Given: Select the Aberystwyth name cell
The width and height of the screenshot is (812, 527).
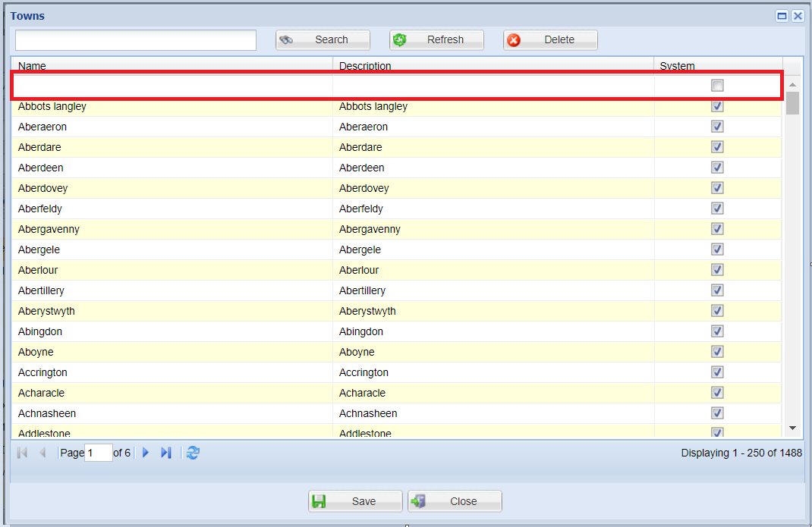Looking at the screenshot, I should 172,311.
